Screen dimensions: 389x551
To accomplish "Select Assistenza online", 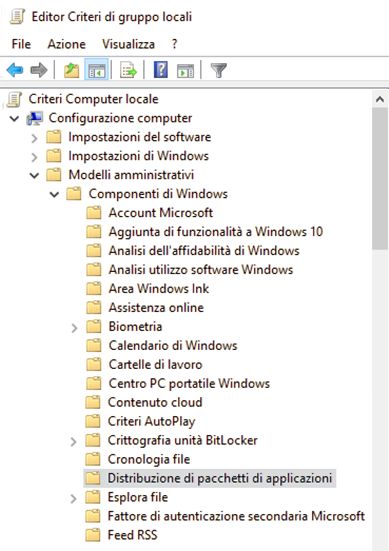I will [x=156, y=308].
